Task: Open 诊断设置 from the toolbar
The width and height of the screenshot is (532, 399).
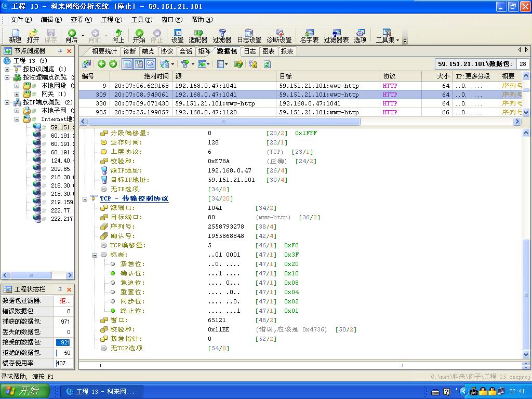Action: [280, 35]
